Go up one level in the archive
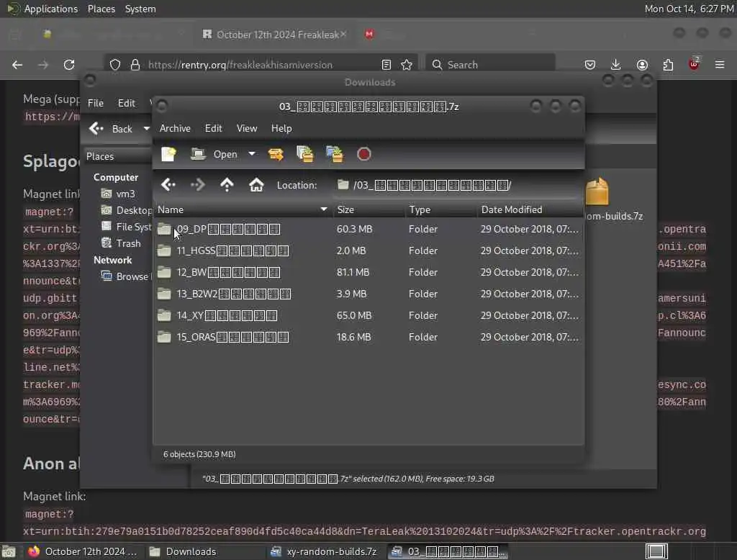The height and width of the screenshot is (560, 737). (x=227, y=185)
